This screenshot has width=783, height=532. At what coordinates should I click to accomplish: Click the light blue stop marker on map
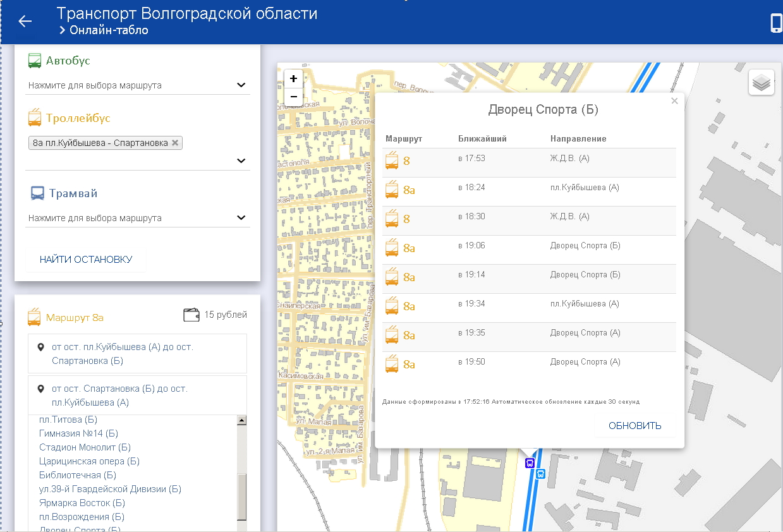(540, 474)
